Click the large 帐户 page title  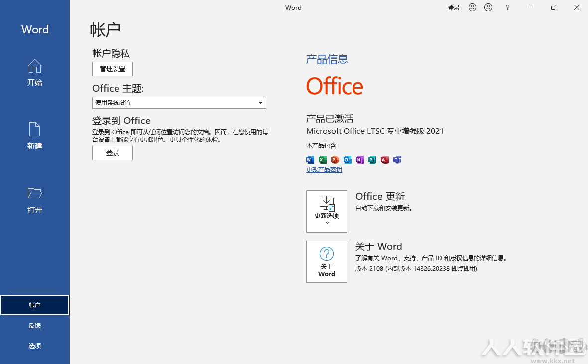[106, 29]
